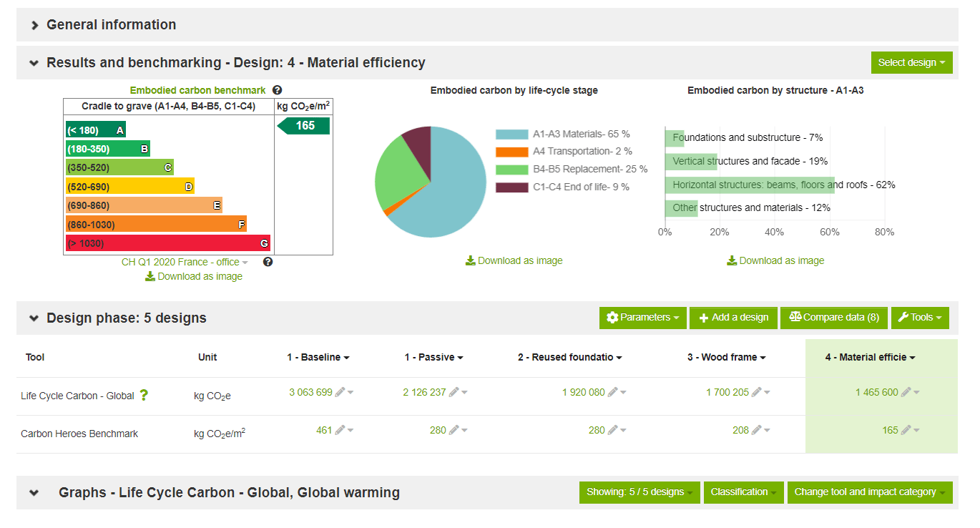
Task: Click pencil icon next to benchmark value 208
Action: pos(757,430)
